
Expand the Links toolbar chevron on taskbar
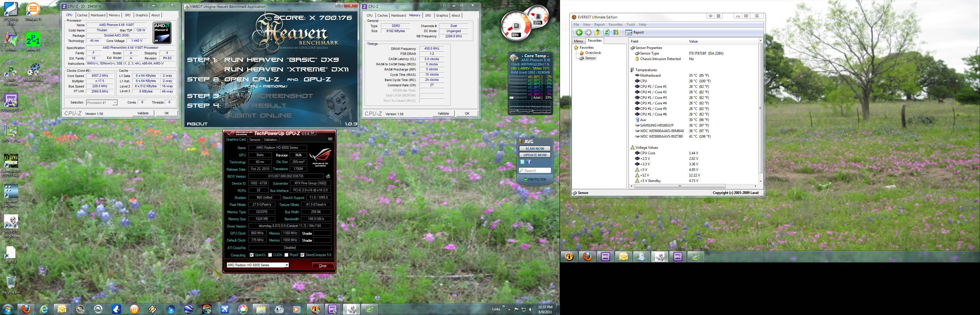tap(504, 306)
